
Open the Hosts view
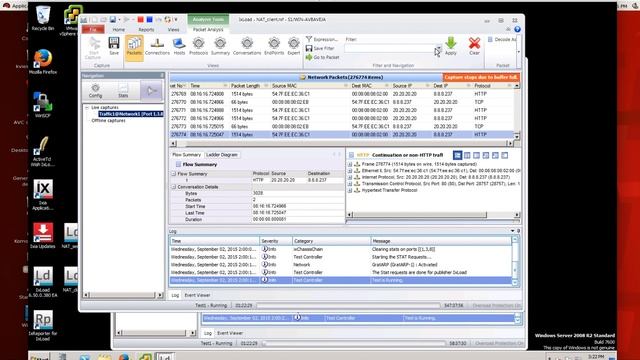[179, 46]
